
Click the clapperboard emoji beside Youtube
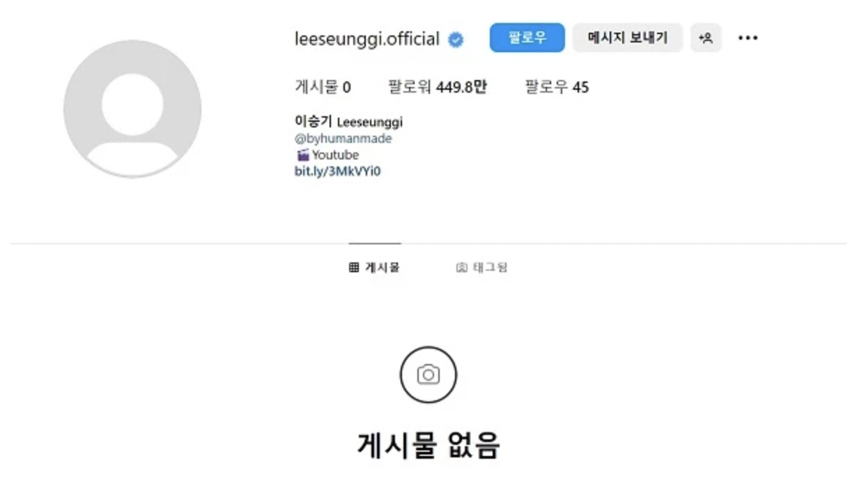(x=302, y=155)
